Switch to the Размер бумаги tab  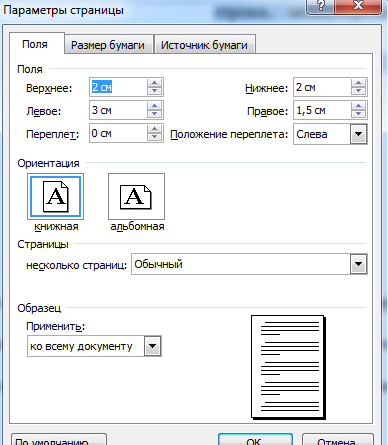(108, 45)
